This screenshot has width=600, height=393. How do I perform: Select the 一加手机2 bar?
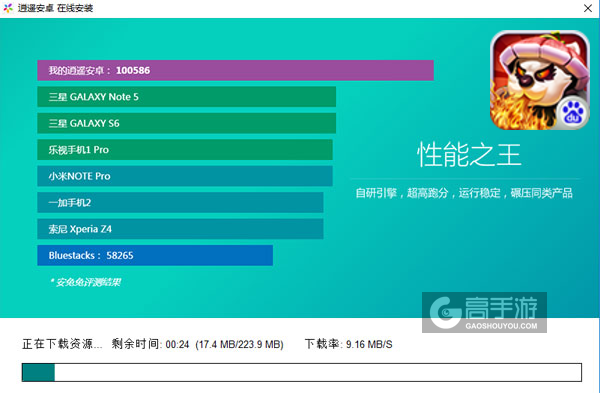(180, 202)
